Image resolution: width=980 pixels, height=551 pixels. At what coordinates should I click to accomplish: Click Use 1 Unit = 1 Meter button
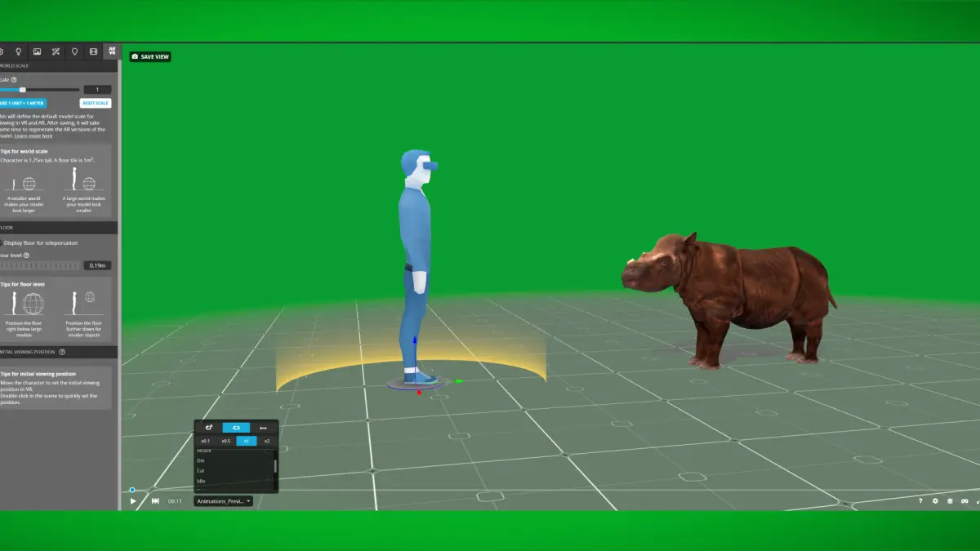point(22,103)
